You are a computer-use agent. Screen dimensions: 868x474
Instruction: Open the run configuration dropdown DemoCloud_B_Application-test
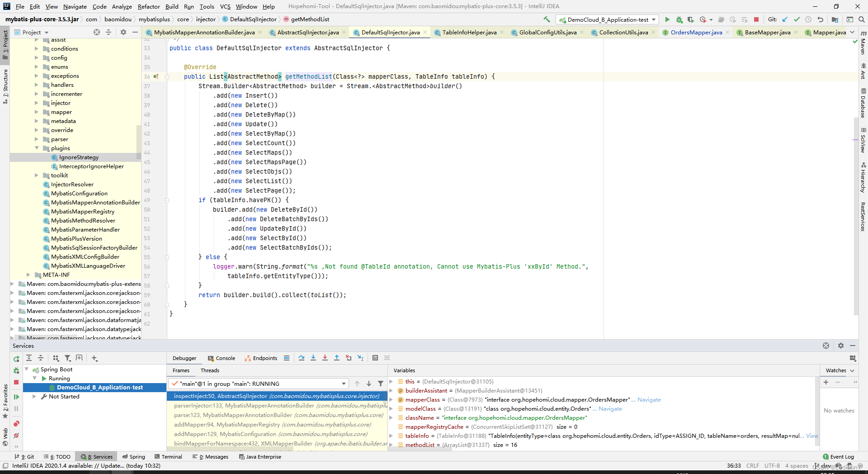[608, 19]
